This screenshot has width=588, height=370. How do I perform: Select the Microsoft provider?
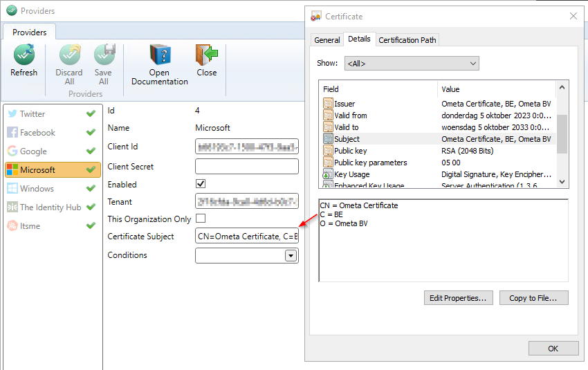[x=53, y=170]
